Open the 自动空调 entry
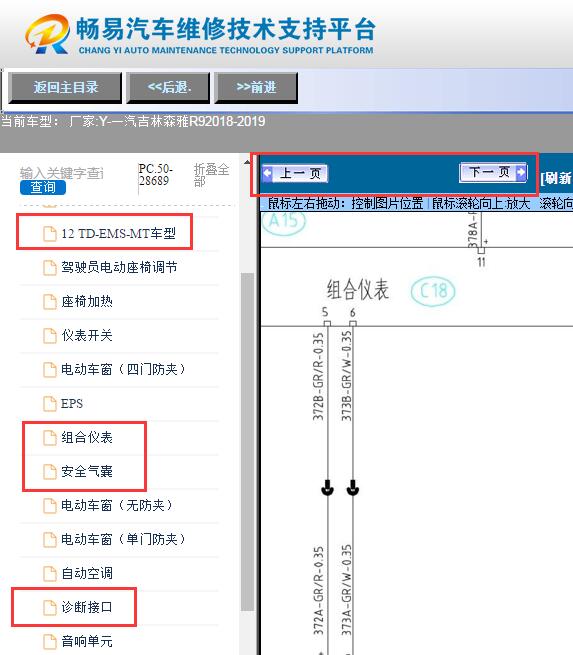573x655 pixels. point(87,574)
